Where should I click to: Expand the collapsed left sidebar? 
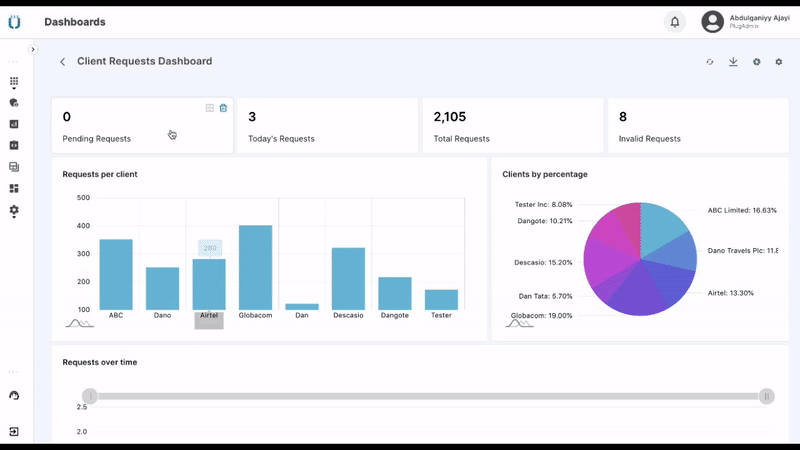point(33,49)
